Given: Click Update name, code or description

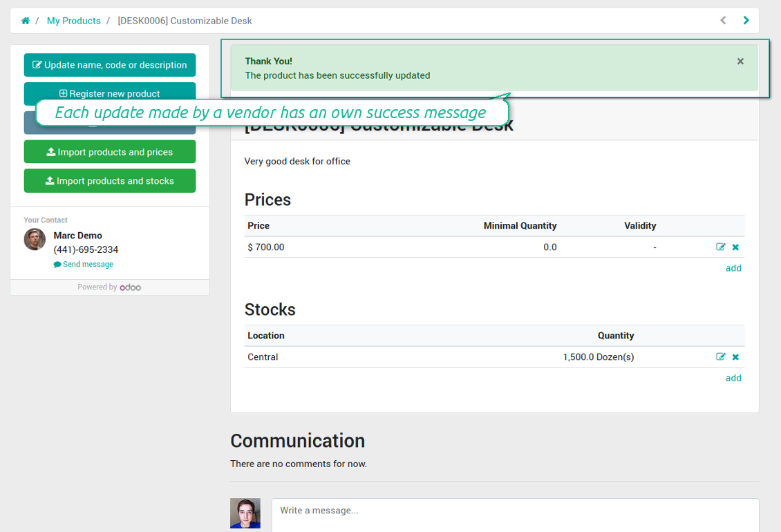Looking at the screenshot, I should [x=109, y=64].
